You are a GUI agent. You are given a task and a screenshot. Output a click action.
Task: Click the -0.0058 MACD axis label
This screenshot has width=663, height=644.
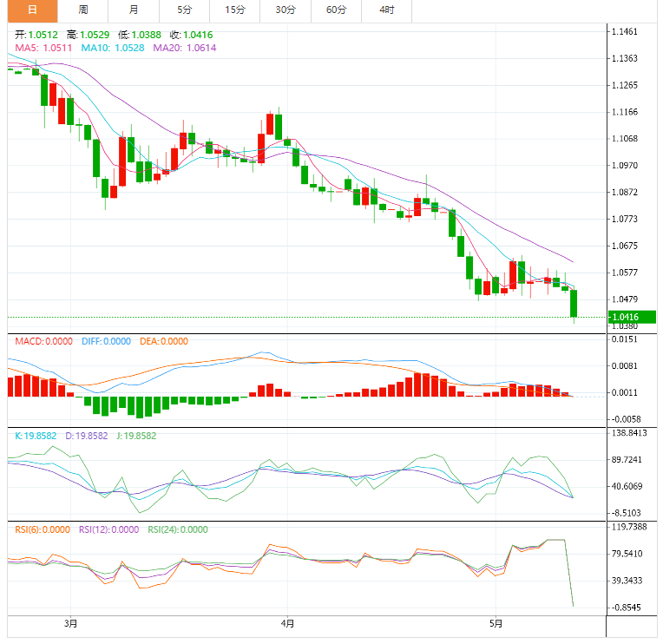coord(627,419)
